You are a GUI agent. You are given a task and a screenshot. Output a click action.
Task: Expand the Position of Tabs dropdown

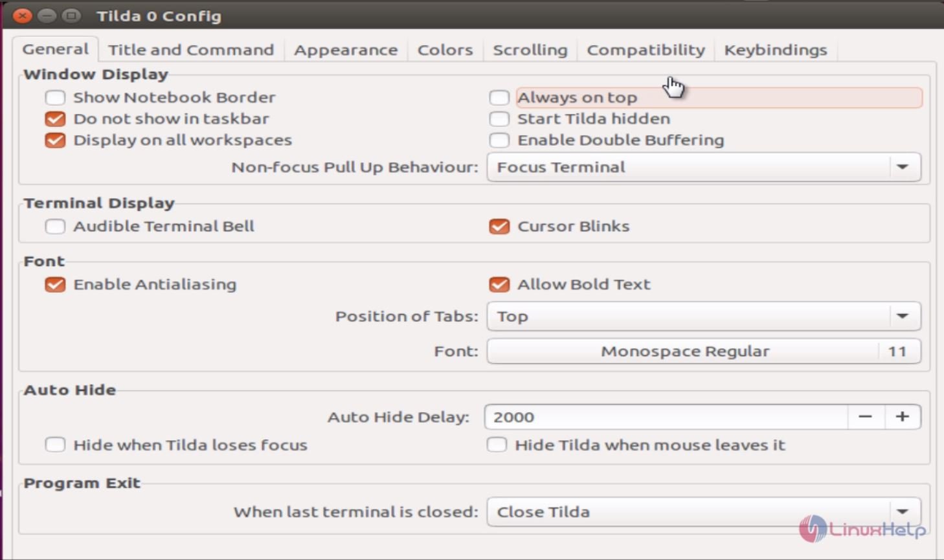tap(704, 317)
